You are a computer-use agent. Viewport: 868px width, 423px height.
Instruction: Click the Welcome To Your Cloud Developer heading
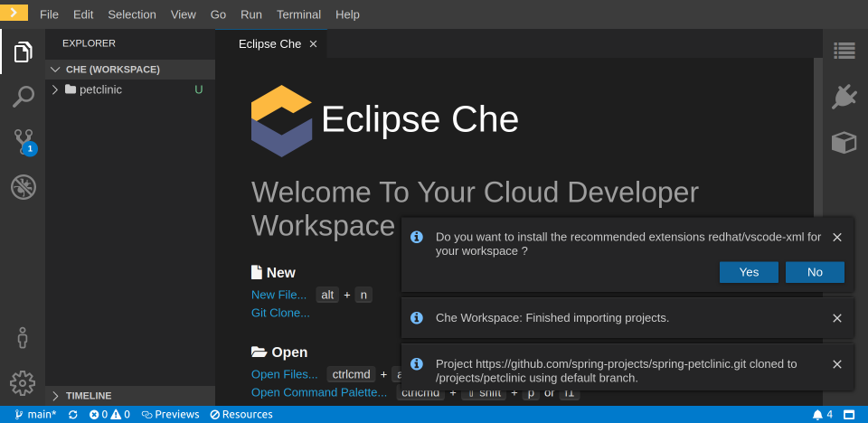pyautogui.click(x=475, y=209)
